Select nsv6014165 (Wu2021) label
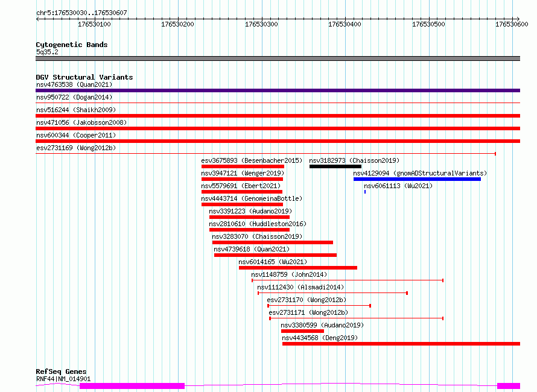This screenshot has height=392, width=537. [273, 262]
